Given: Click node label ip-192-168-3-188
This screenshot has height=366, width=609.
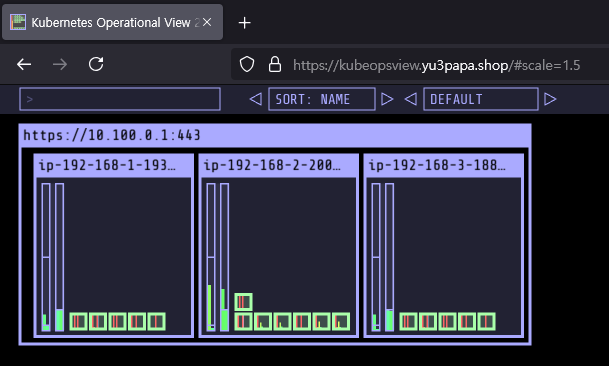Looking at the screenshot, I should click(x=437, y=165).
